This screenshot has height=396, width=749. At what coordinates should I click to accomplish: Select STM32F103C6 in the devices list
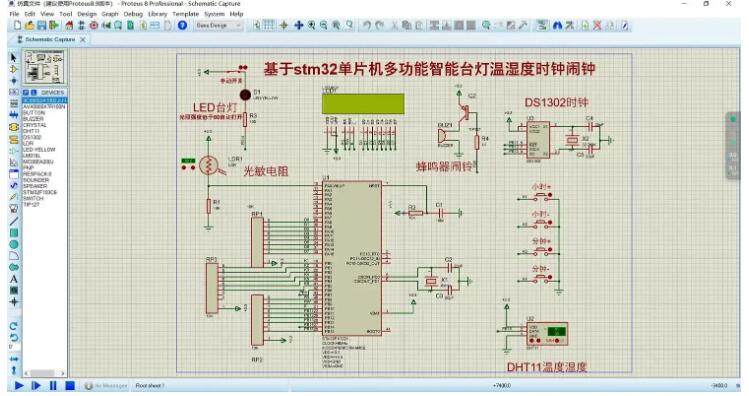40,192
